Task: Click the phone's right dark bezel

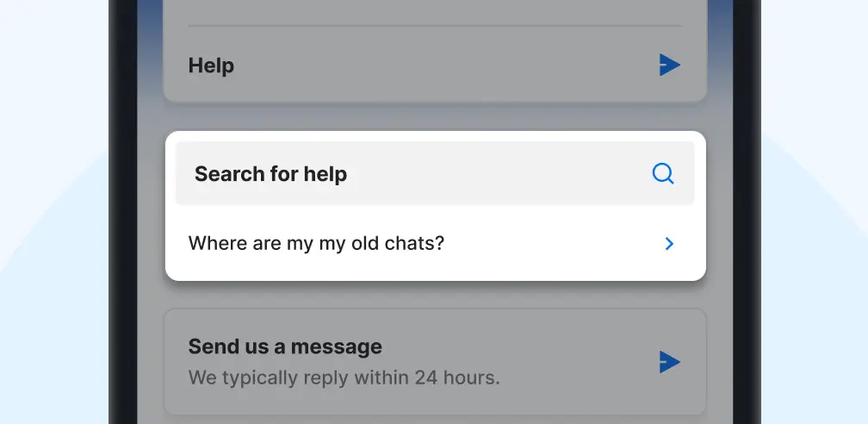Action: [747, 215]
